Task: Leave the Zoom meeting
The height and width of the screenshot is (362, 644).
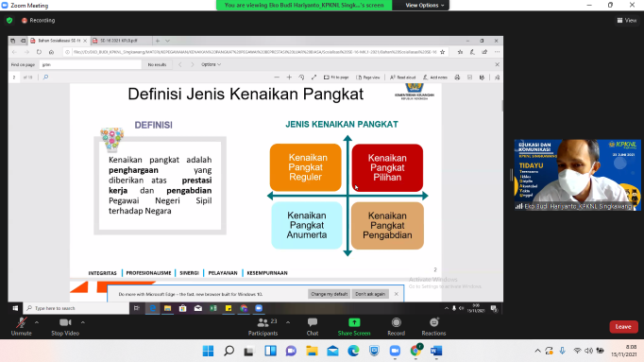Action: pyautogui.click(x=623, y=327)
